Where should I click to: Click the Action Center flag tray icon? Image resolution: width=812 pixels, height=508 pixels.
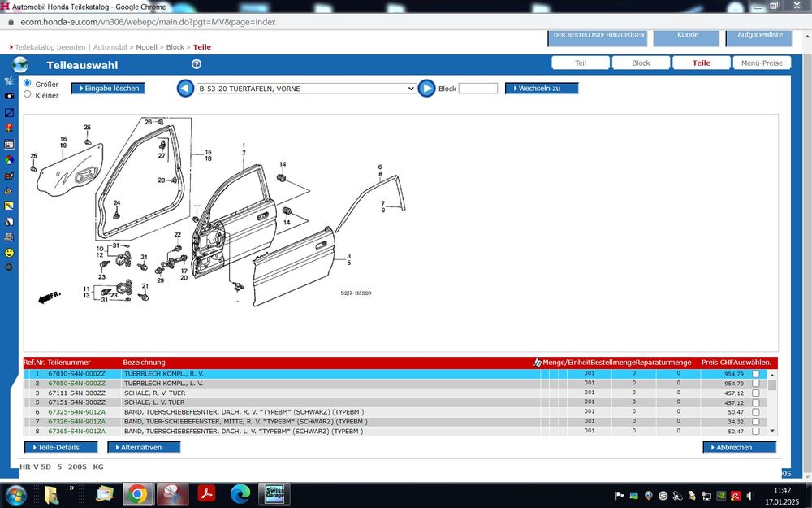(x=620, y=496)
